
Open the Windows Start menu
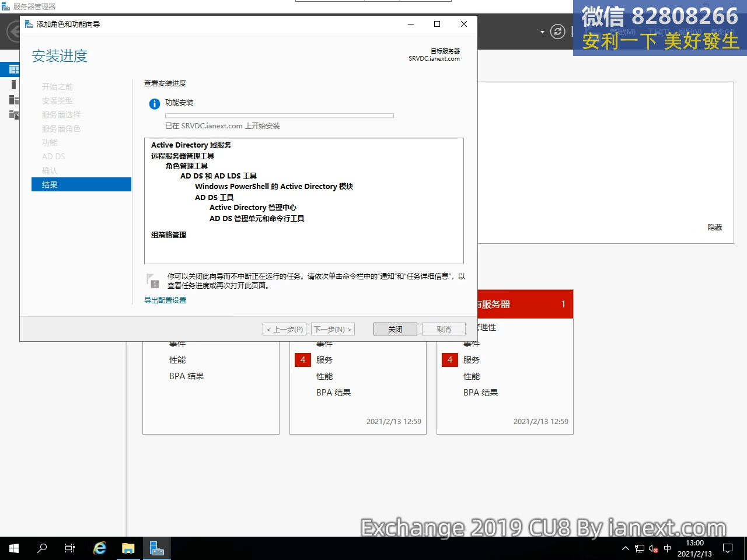pos(14,548)
